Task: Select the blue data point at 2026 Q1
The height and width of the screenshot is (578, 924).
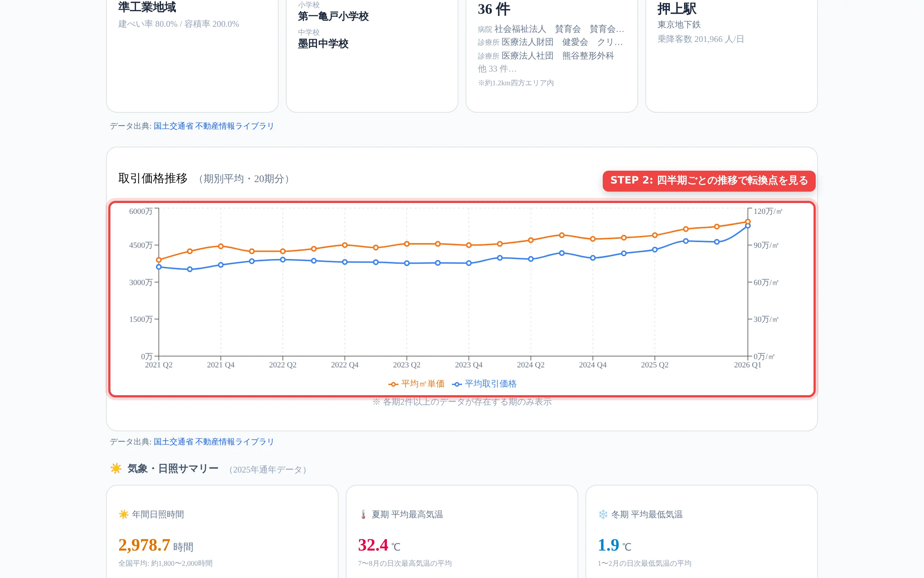Action: point(748,226)
